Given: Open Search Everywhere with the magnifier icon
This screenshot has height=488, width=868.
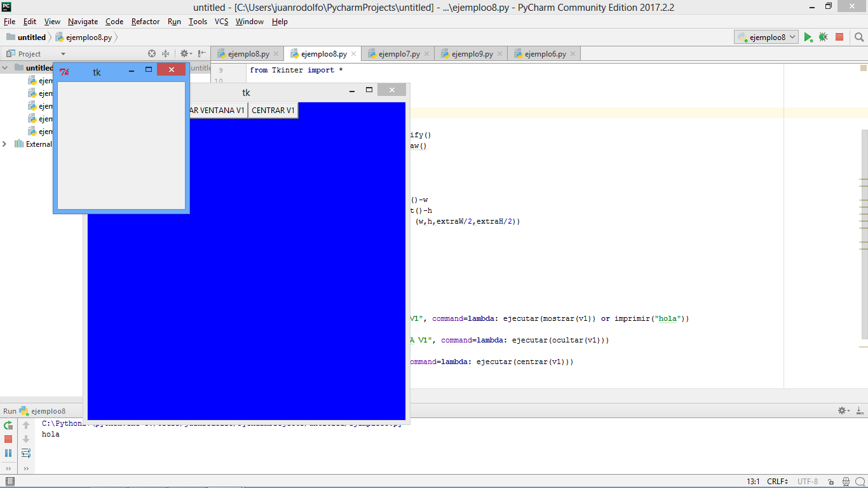Looking at the screenshot, I should (x=859, y=37).
